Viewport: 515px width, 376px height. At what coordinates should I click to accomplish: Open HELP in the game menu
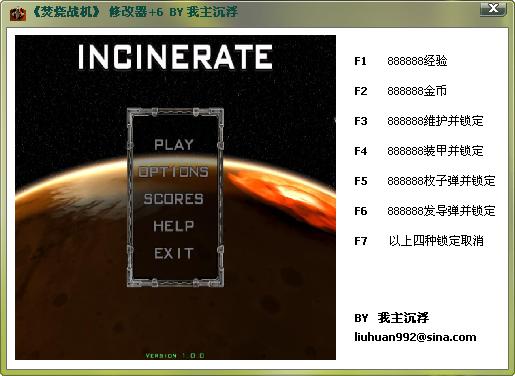pos(174,226)
